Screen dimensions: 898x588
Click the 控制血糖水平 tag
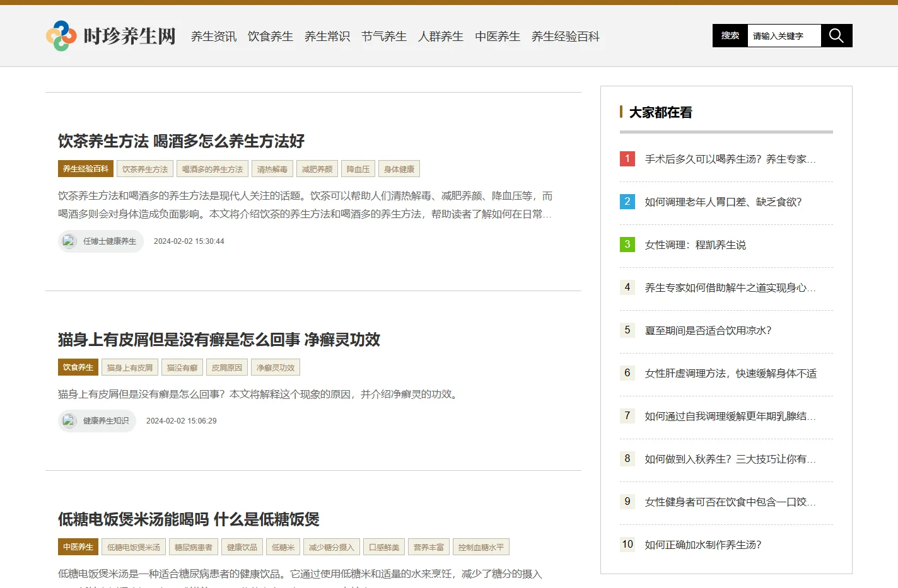click(481, 547)
